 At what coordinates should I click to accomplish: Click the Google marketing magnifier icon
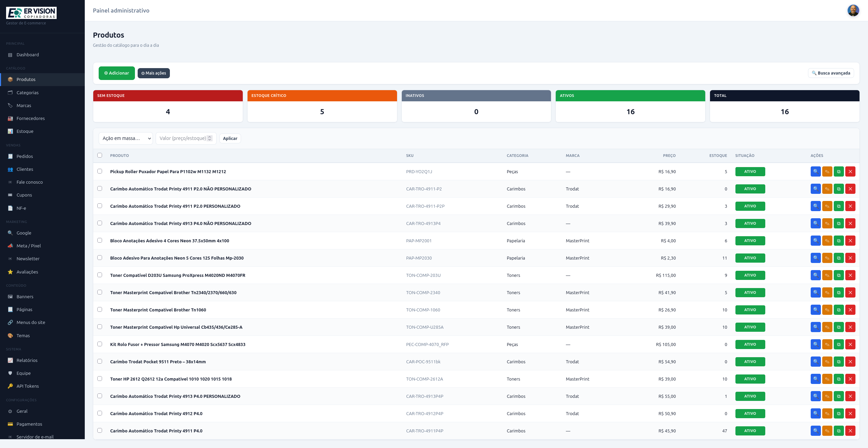pyautogui.click(x=10, y=233)
